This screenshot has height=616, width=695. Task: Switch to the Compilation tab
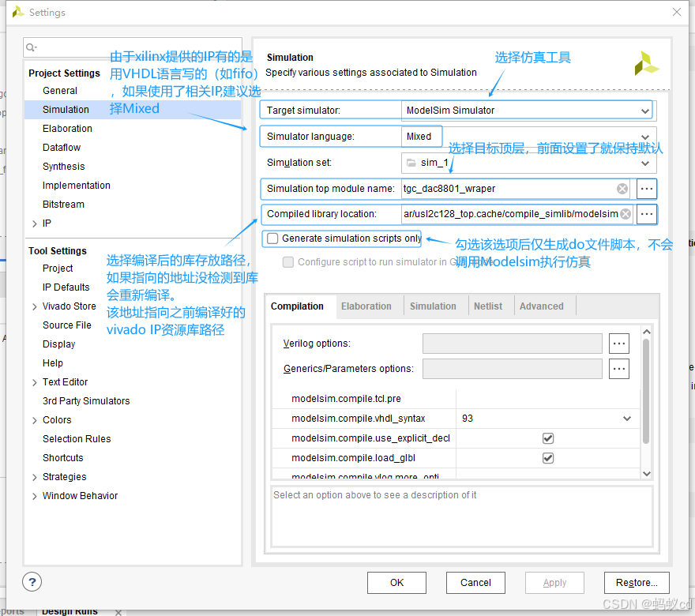point(297,306)
